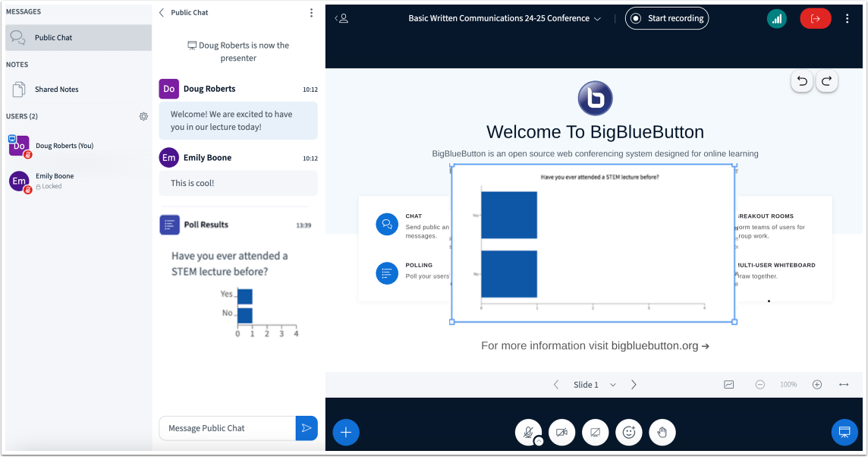Minimize presentation with blue button
This screenshot has height=457, width=868.
[x=844, y=432]
